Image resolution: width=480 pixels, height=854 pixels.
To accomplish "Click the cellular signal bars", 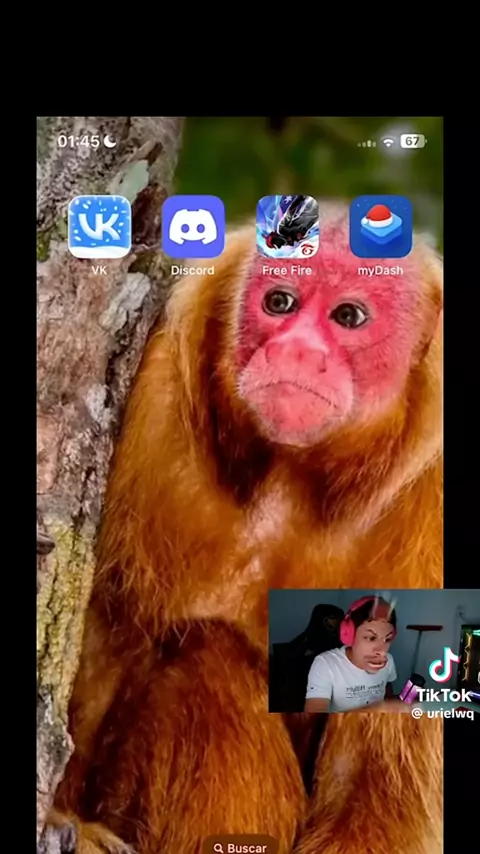I will (x=367, y=143).
